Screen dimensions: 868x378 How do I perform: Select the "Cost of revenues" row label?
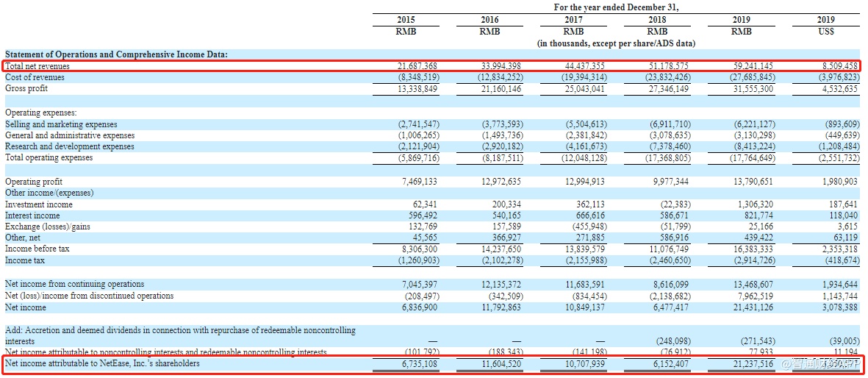pyautogui.click(x=35, y=77)
